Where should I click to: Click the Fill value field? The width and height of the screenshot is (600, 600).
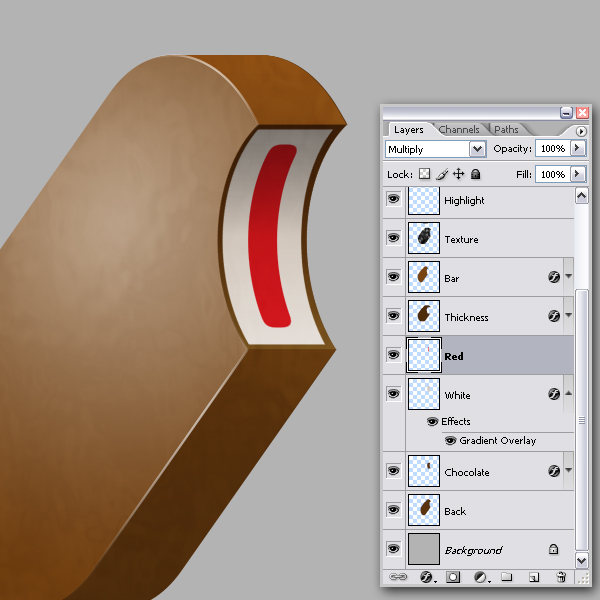point(553,174)
